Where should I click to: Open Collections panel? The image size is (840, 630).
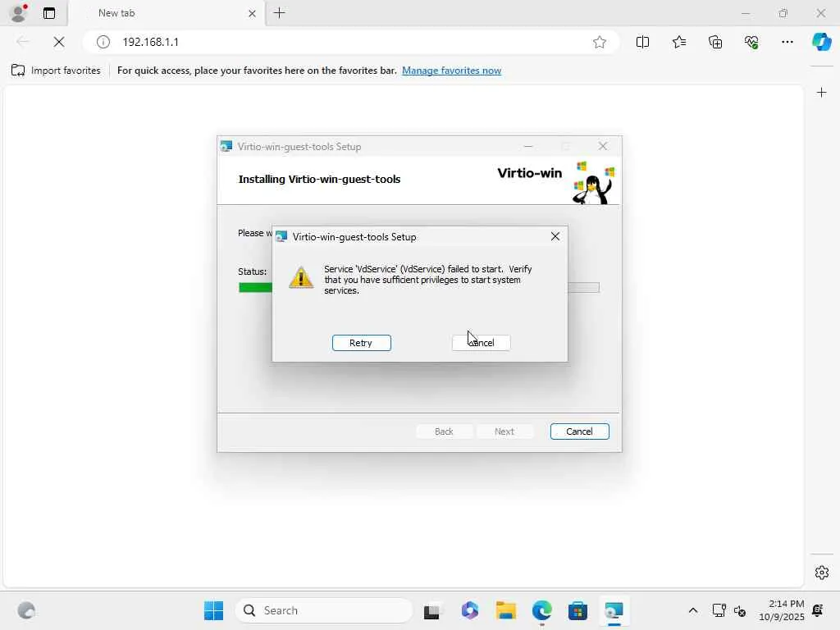click(x=715, y=42)
